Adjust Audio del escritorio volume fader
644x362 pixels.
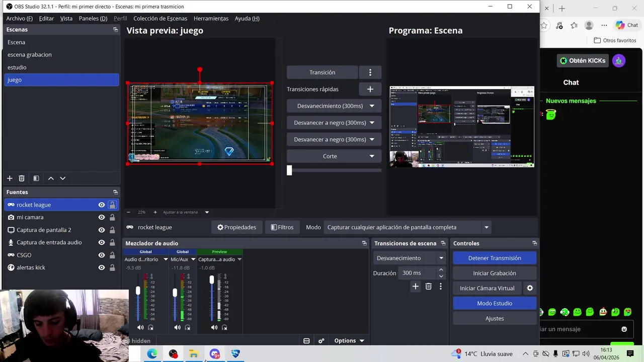pos(138,291)
